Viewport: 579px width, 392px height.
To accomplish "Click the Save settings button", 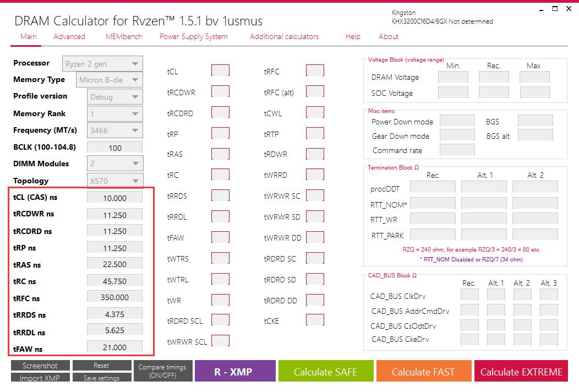I will pyautogui.click(x=101, y=378).
